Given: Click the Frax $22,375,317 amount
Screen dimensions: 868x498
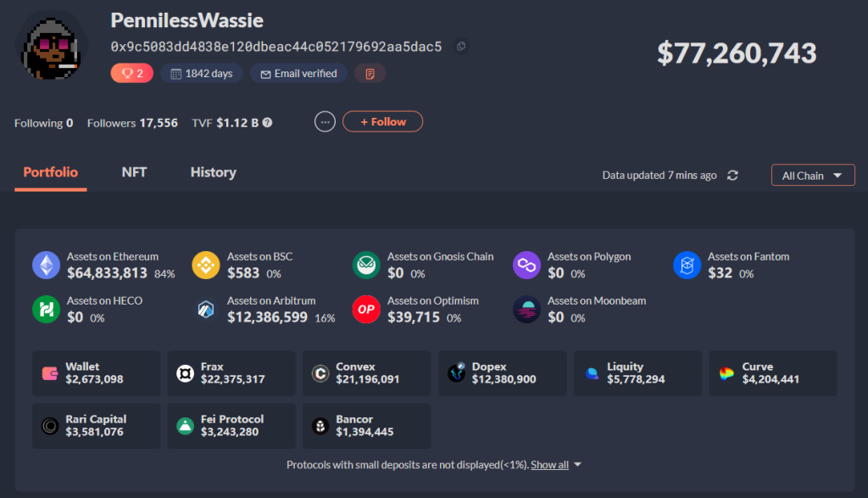Looking at the screenshot, I should (232, 379).
